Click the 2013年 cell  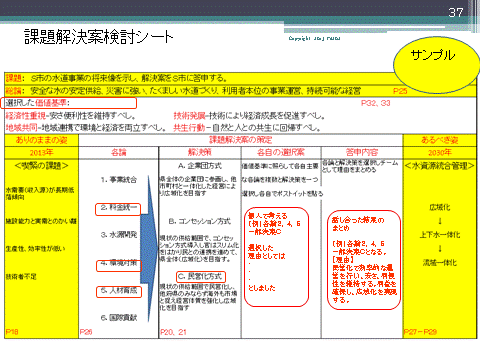click(x=42, y=153)
